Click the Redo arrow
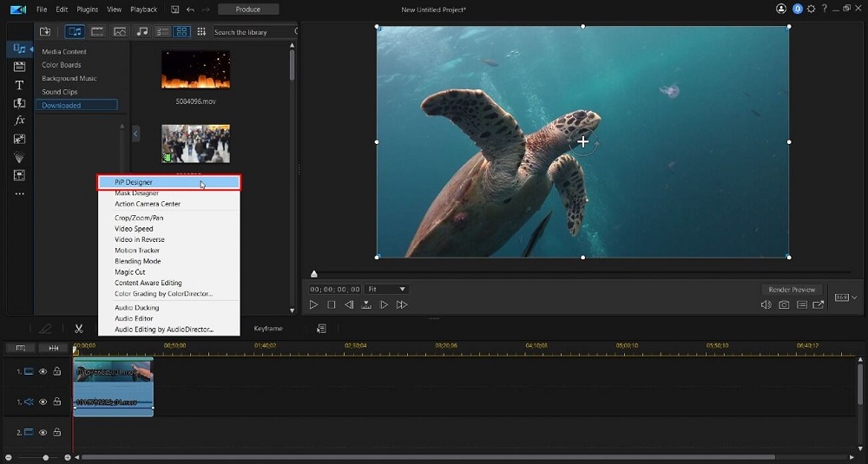The width and height of the screenshot is (868, 464). click(206, 10)
